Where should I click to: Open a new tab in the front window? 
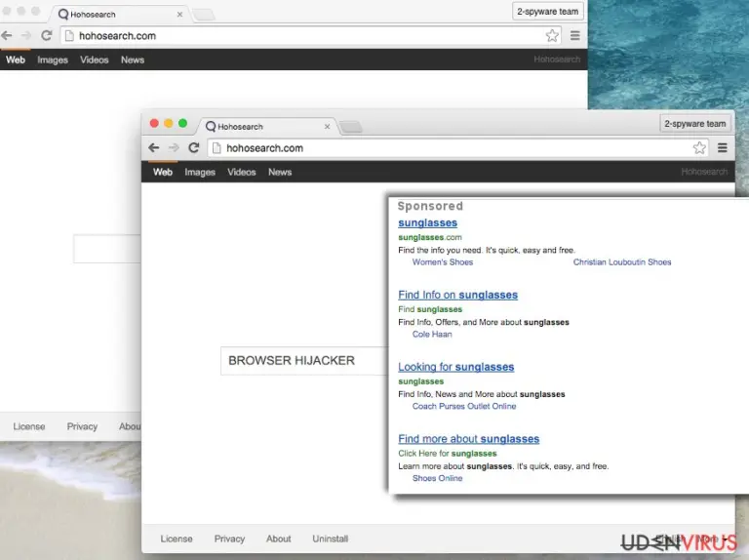click(351, 127)
